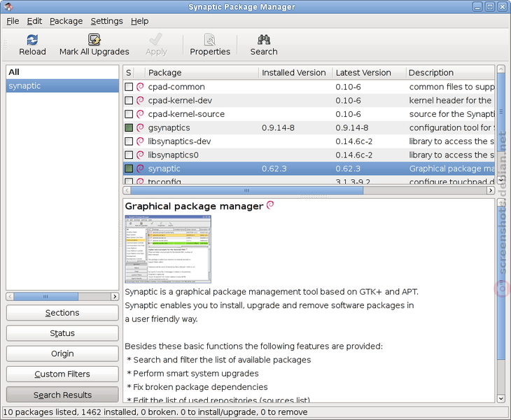The width and height of the screenshot is (511, 420).
Task: Click status bar text '10 packages listed'
Action: [x=41, y=412]
